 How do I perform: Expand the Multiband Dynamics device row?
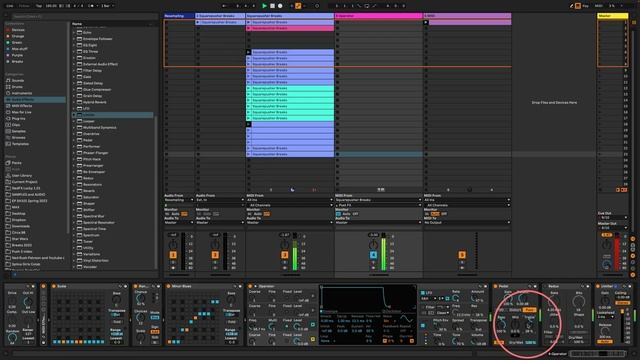click(74, 127)
